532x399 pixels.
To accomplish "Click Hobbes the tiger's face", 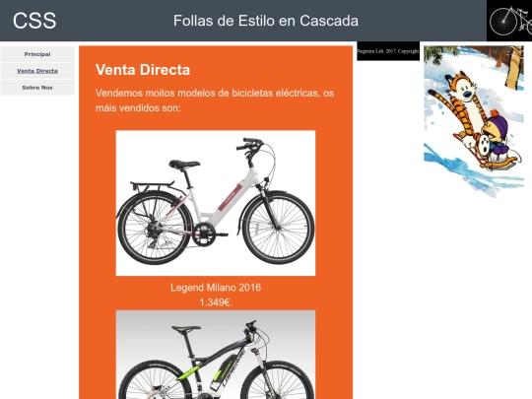I will (465, 89).
